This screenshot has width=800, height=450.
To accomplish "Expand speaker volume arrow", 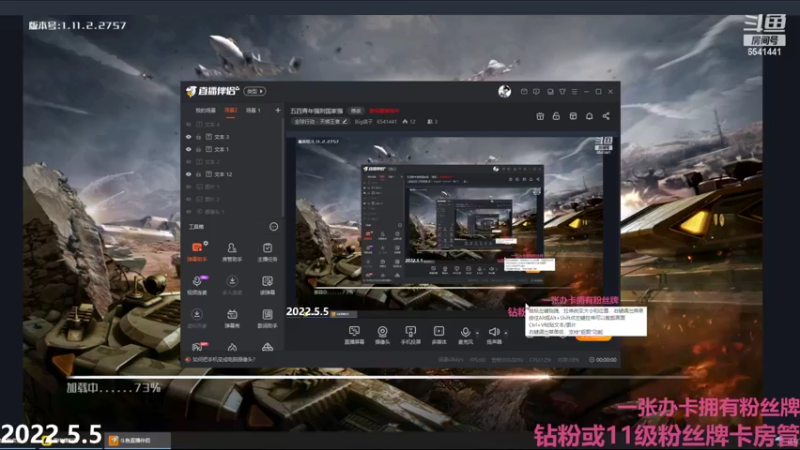I will 506,333.
